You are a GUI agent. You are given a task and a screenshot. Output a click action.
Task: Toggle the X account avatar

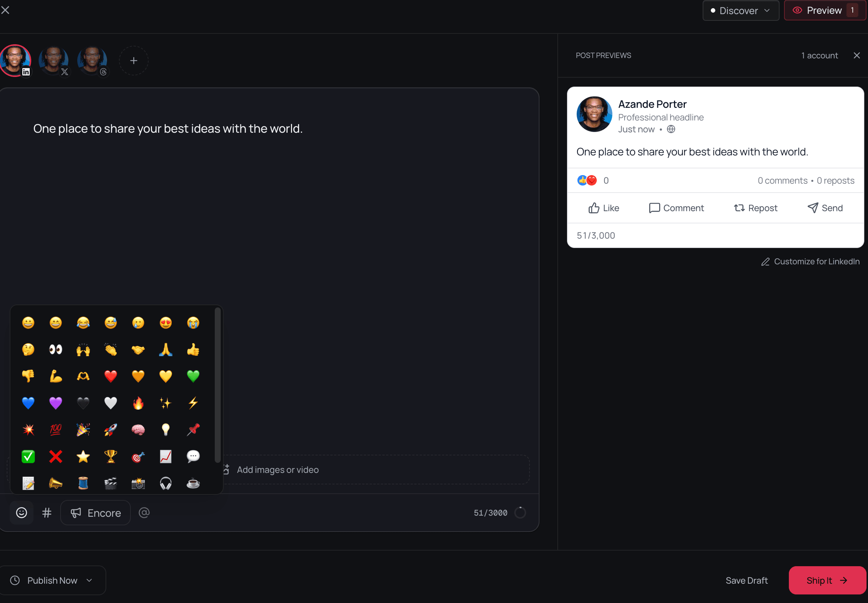pos(54,61)
